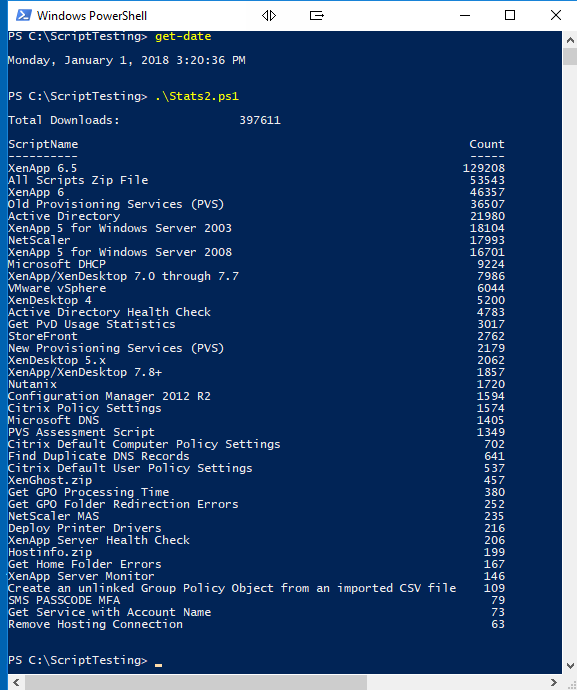The height and width of the screenshot is (690, 577).
Task: Click the get-date command text
Action: (183, 37)
